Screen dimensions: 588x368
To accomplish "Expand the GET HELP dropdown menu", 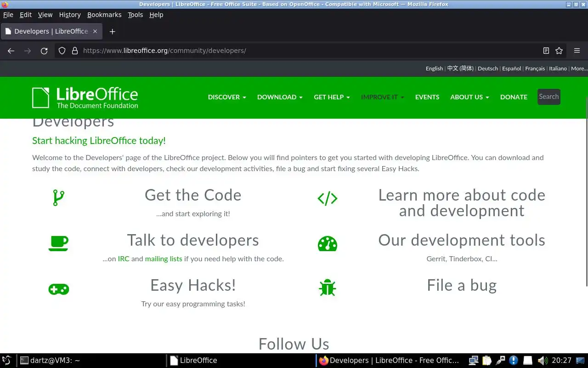I will pyautogui.click(x=332, y=97).
